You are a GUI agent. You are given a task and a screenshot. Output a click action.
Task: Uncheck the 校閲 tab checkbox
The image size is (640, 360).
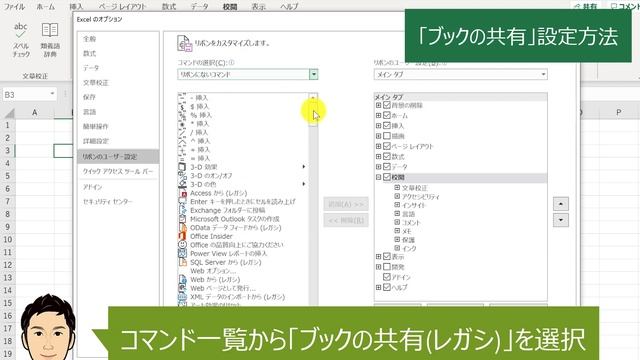(387, 177)
